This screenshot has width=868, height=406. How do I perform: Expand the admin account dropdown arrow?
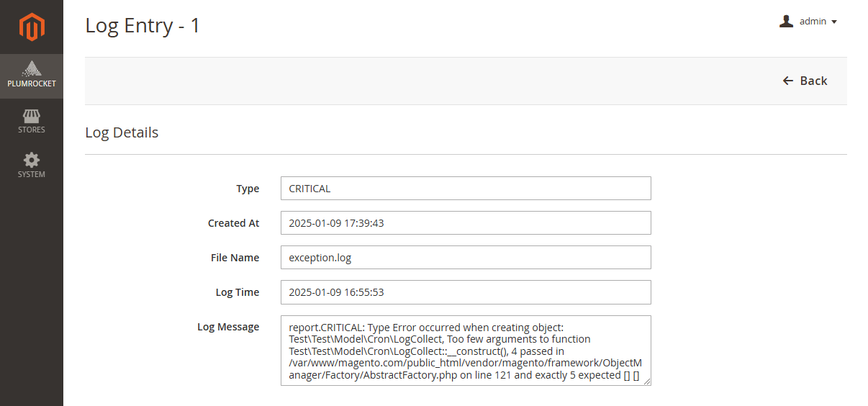point(834,22)
